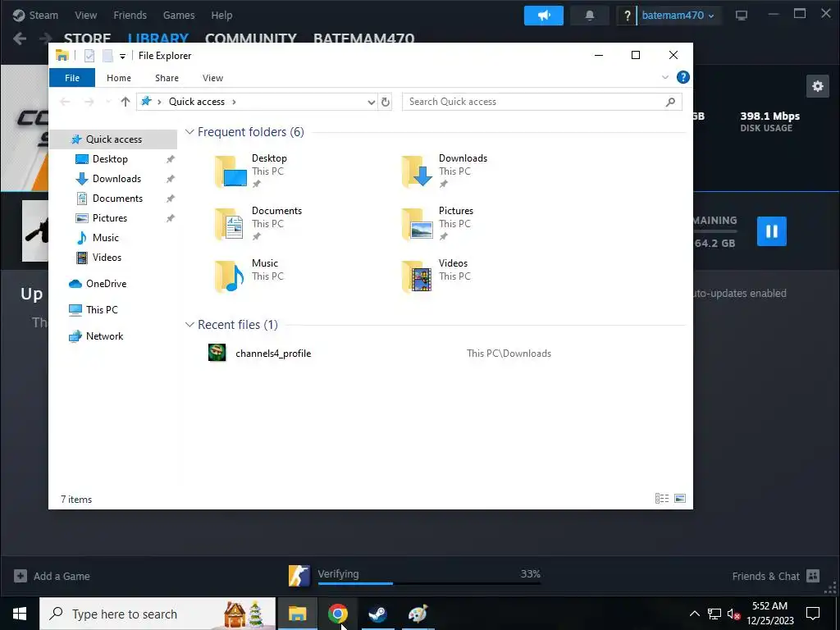
Task: Open the Help menu in Steam
Action: click(x=221, y=15)
